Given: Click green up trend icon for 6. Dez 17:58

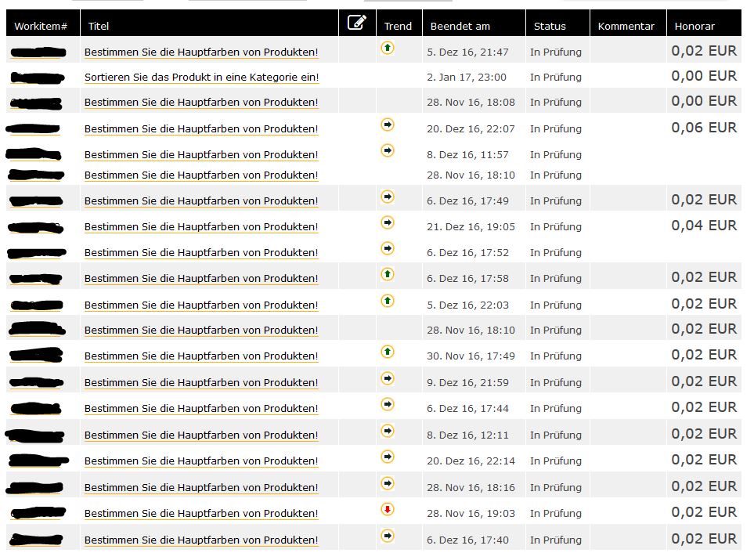Looking at the screenshot, I should coord(388,274).
